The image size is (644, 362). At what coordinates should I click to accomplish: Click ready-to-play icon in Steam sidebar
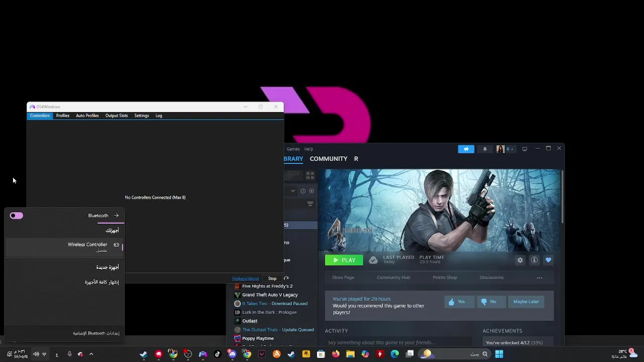tap(311, 191)
